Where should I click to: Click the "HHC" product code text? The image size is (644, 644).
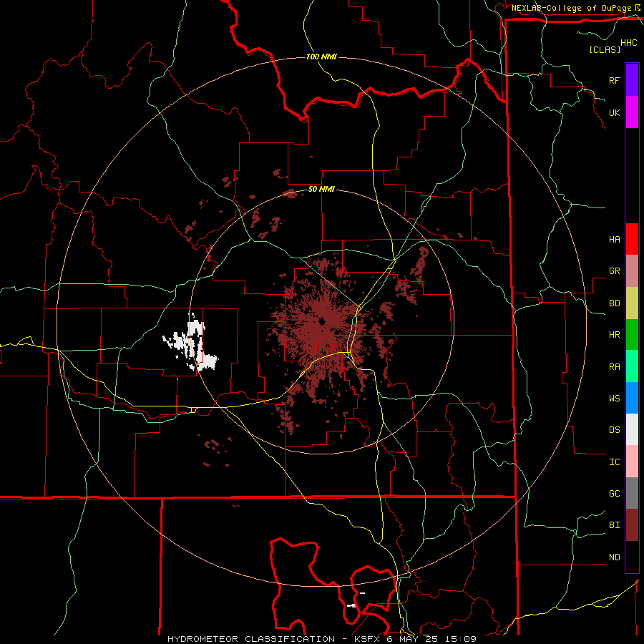point(629,43)
